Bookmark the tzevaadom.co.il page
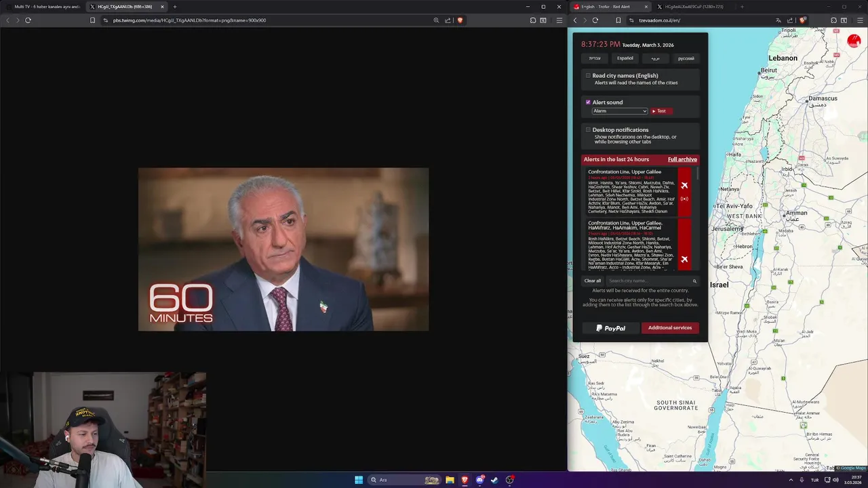 (x=618, y=20)
